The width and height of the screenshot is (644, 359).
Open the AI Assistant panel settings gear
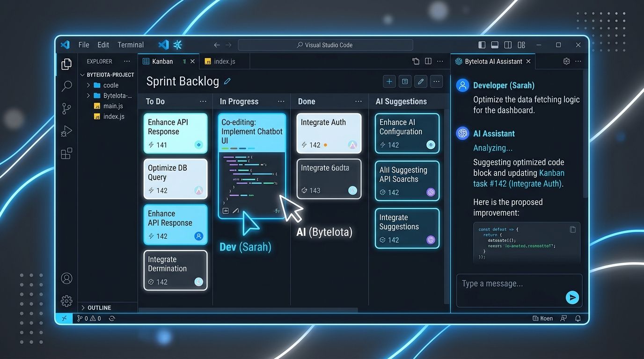(x=566, y=61)
